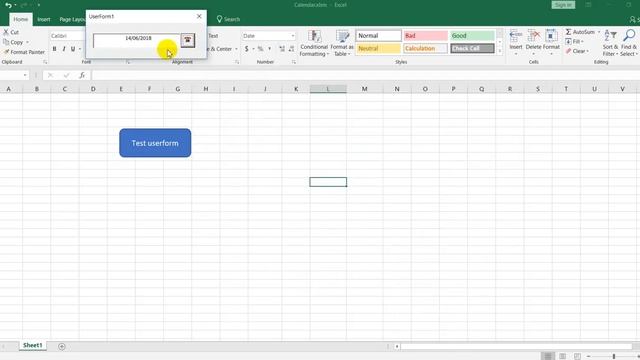Open the Fill options
This screenshot has height=360, width=640.
[x=574, y=42]
